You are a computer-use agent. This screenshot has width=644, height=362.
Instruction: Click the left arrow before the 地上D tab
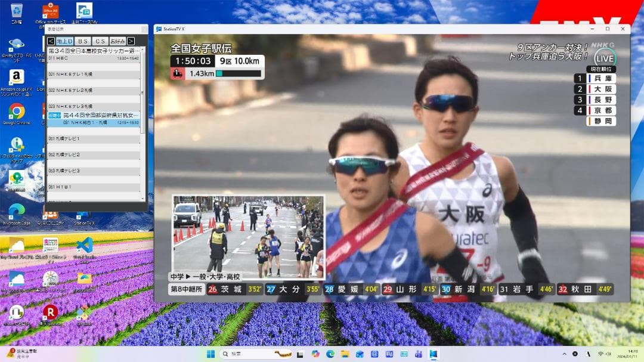pos(51,41)
